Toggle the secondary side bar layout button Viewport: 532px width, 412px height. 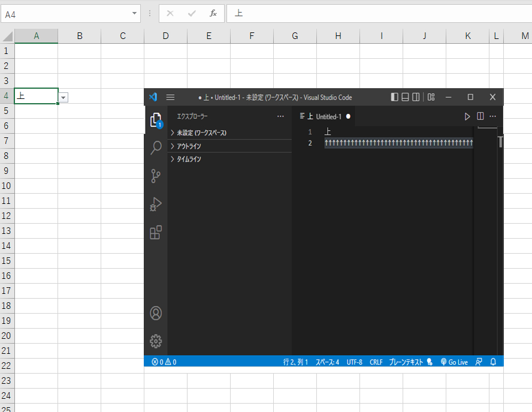(x=416, y=97)
